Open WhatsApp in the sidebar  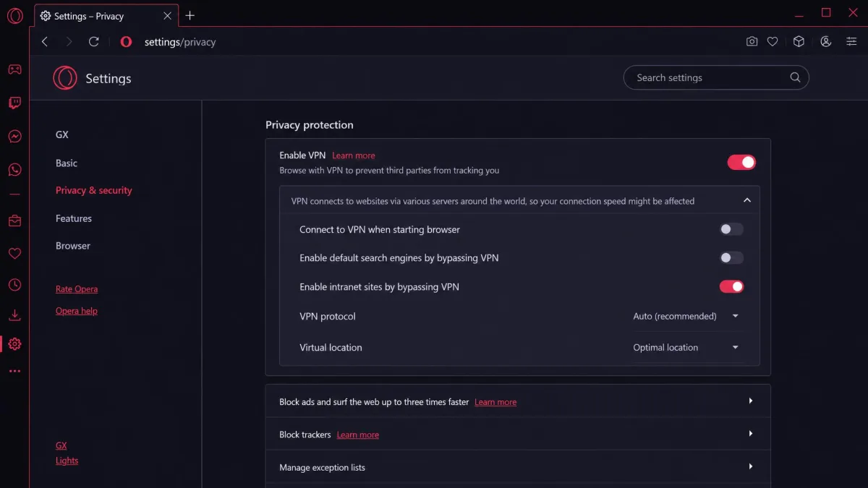coord(14,170)
